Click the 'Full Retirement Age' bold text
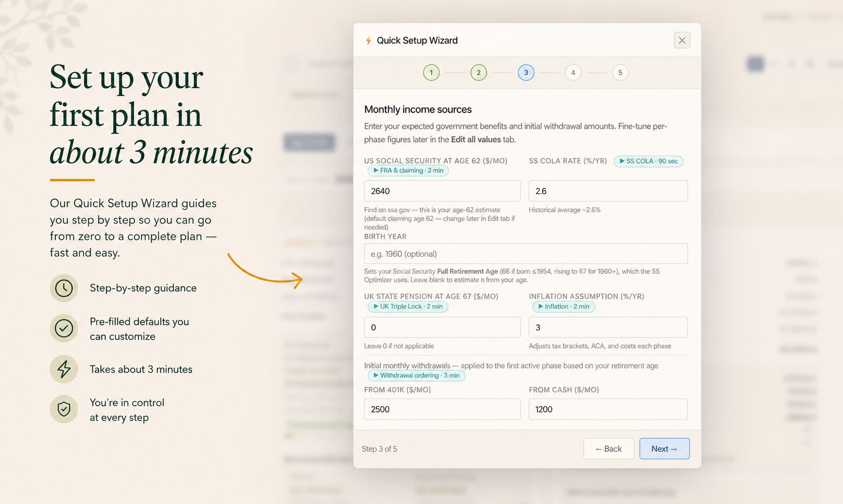843x504 pixels. click(x=468, y=271)
